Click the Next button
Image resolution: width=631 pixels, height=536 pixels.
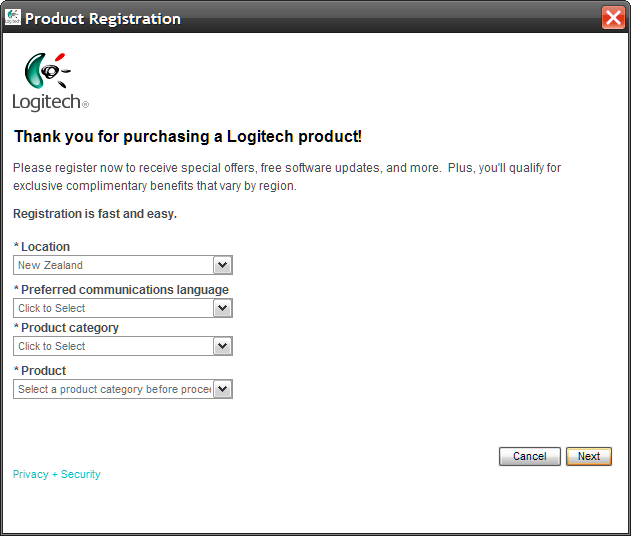589,456
